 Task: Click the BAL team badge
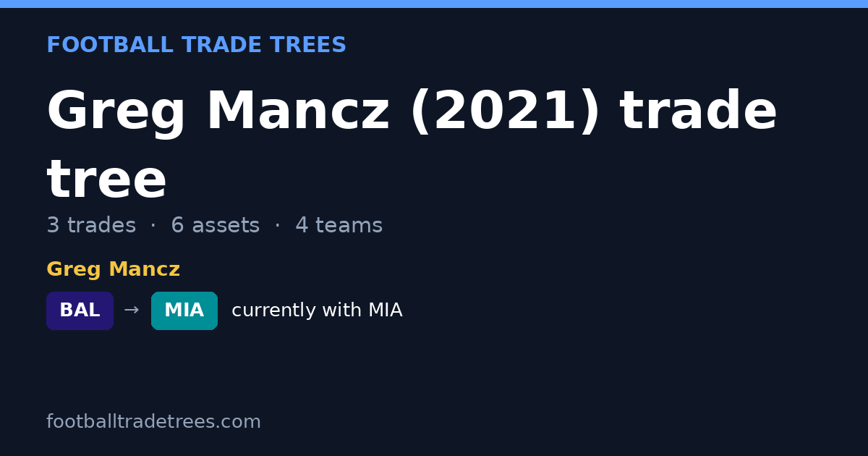[x=80, y=311]
